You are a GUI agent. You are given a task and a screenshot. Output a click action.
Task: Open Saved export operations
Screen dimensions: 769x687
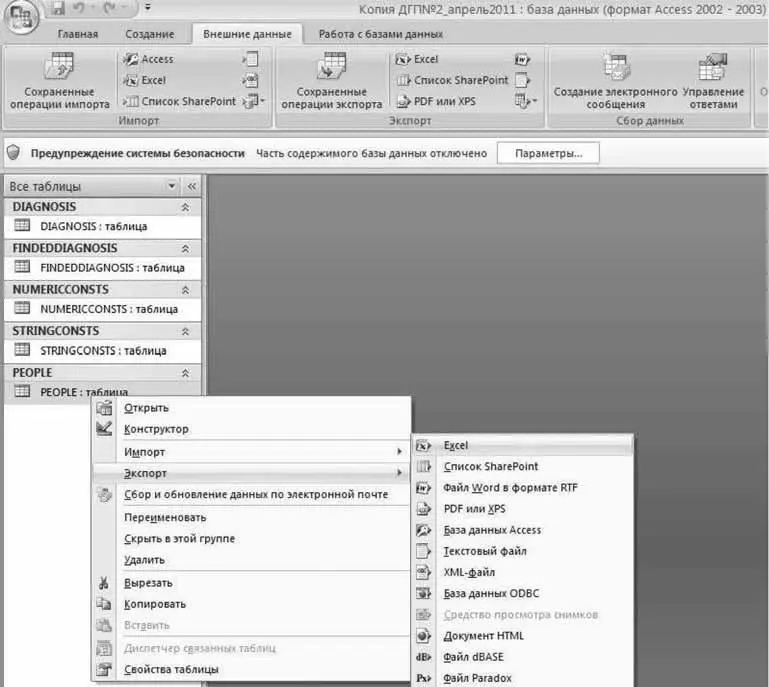click(x=332, y=81)
